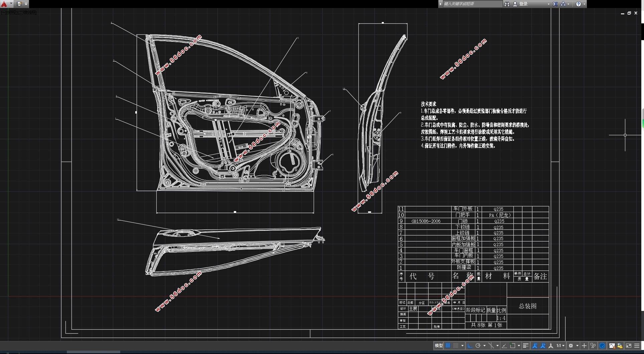Click the clean screen expand icon
Image resolution: width=644 pixels, height=354 pixels.
(629, 346)
